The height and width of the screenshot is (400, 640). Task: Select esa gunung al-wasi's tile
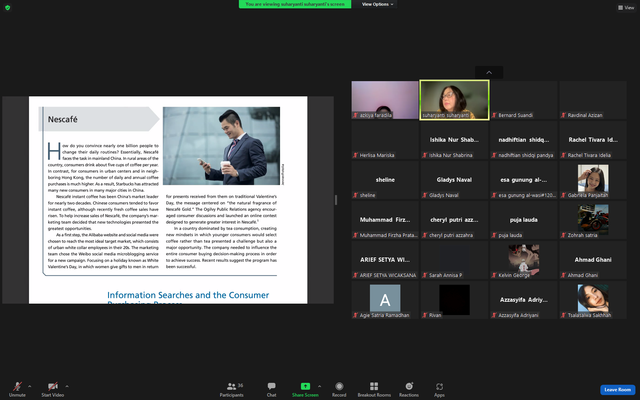point(524,180)
